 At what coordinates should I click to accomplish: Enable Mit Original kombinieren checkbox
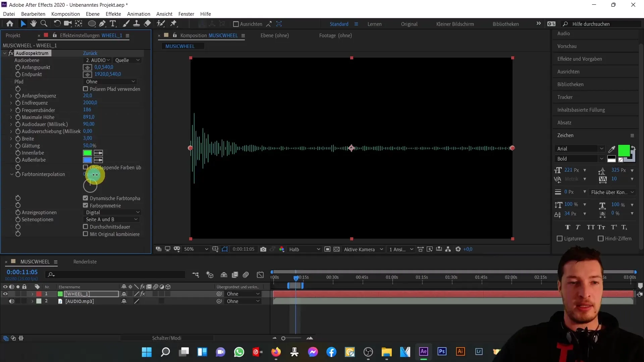pyautogui.click(x=86, y=234)
